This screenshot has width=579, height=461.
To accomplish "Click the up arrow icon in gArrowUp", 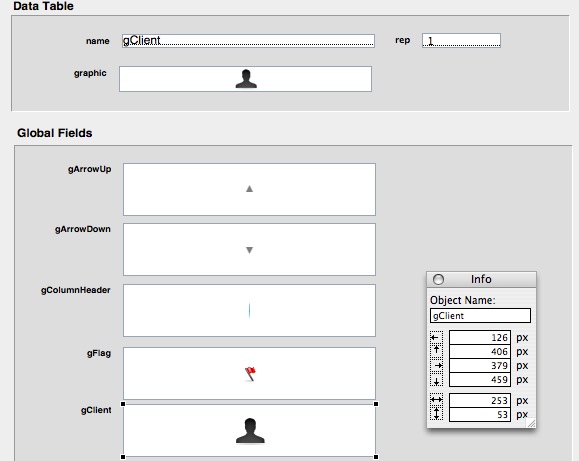I will (x=249, y=189).
